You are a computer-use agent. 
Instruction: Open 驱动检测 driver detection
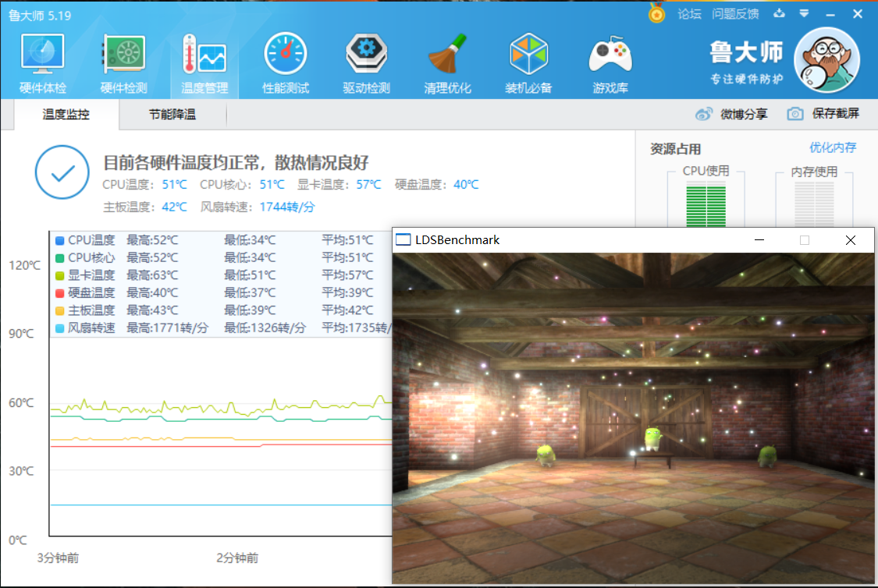pos(366,63)
